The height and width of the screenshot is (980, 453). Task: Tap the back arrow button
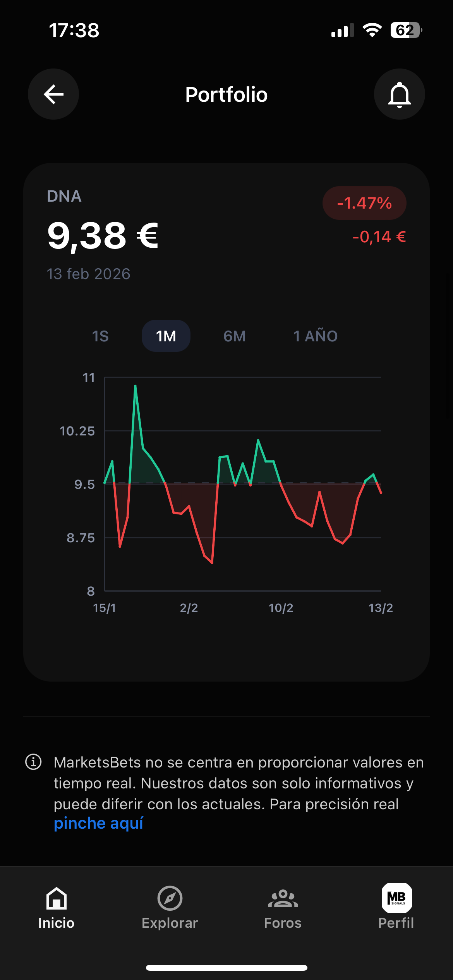pyautogui.click(x=53, y=94)
